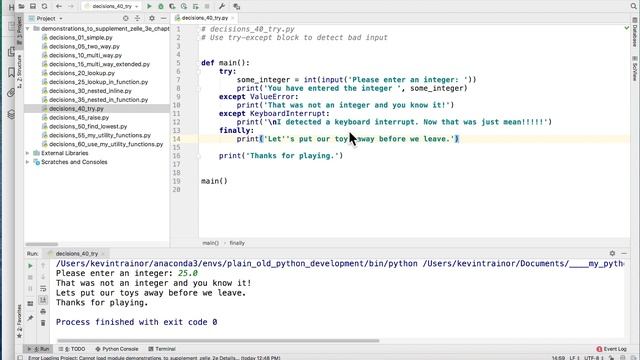Click the Save All toolbar icon
Screen dimensions: 640x360
(33, 7)
